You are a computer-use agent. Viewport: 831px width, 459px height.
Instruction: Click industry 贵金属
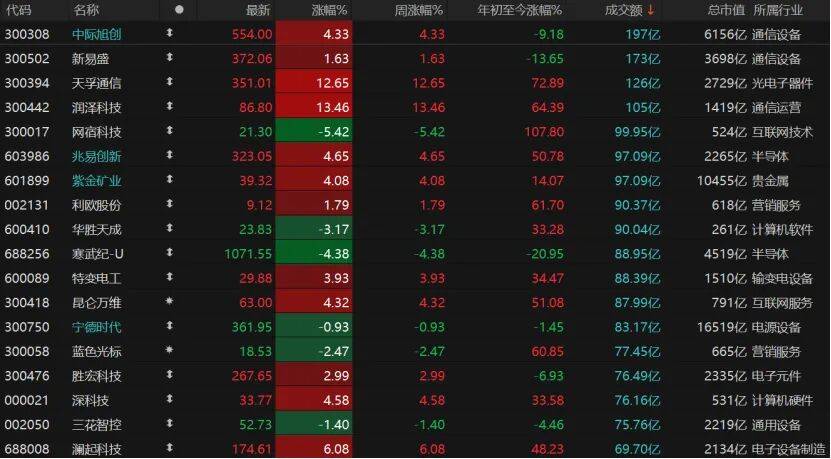(x=770, y=181)
